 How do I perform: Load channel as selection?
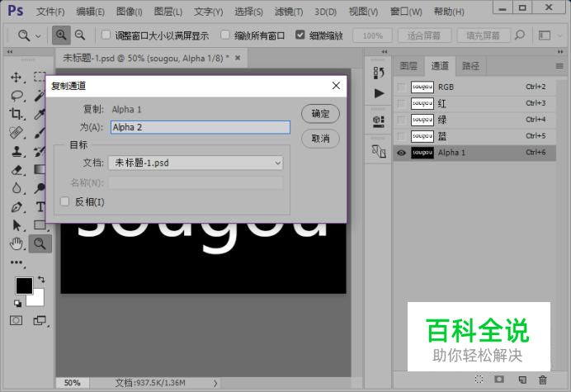click(x=479, y=380)
